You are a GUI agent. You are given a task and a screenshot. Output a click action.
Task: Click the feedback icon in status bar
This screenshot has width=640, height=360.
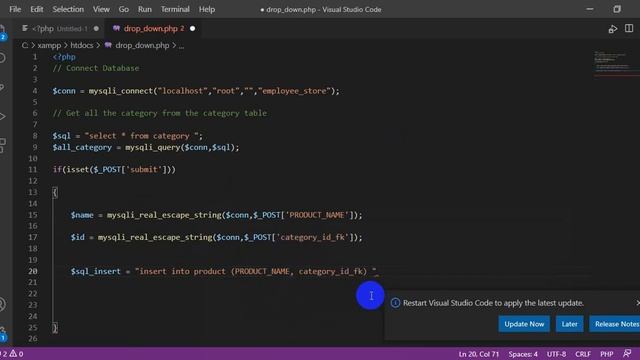pos(627,353)
